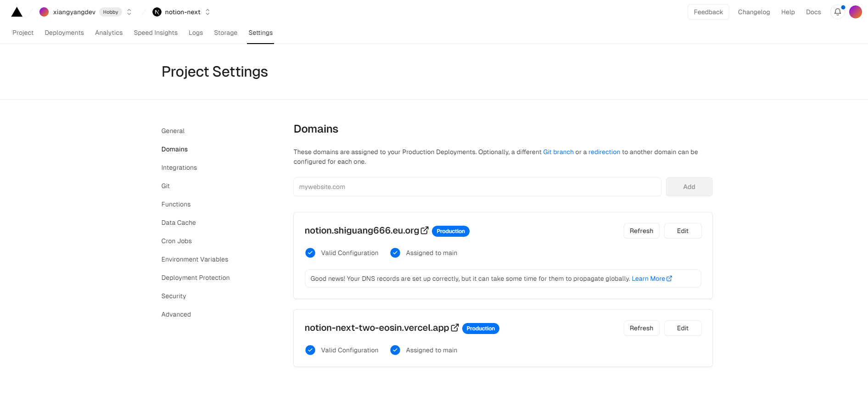Select the Settings tab
Image resolution: width=868 pixels, height=401 pixels.
coord(260,33)
